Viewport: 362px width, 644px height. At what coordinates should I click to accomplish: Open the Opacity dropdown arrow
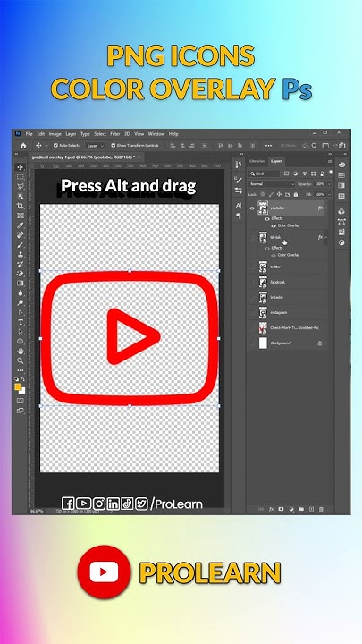[x=329, y=184]
